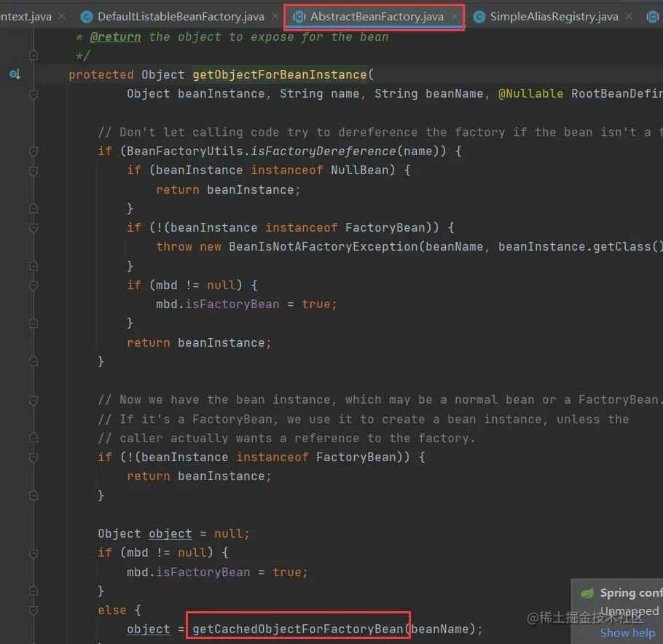The height and width of the screenshot is (644, 663).
Task: Collapse the Javadoc comment at the */ fold marker
Action: pyautogui.click(x=34, y=55)
